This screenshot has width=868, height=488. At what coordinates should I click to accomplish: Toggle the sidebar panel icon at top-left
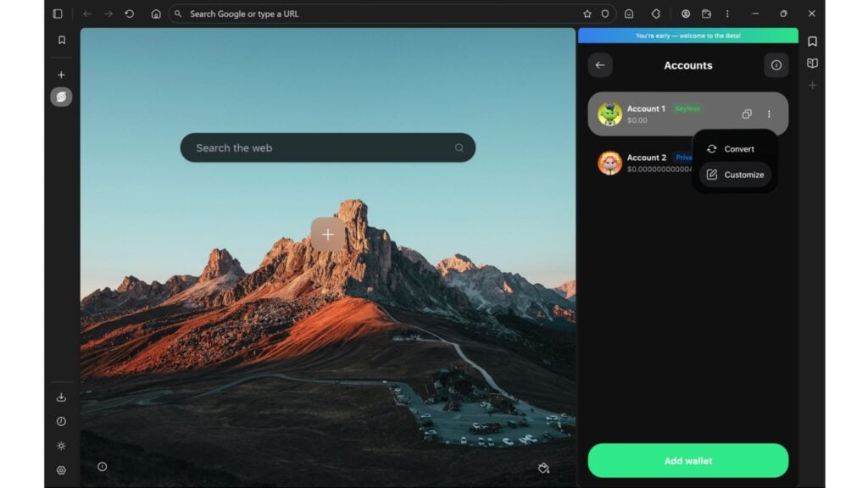pyautogui.click(x=58, y=14)
